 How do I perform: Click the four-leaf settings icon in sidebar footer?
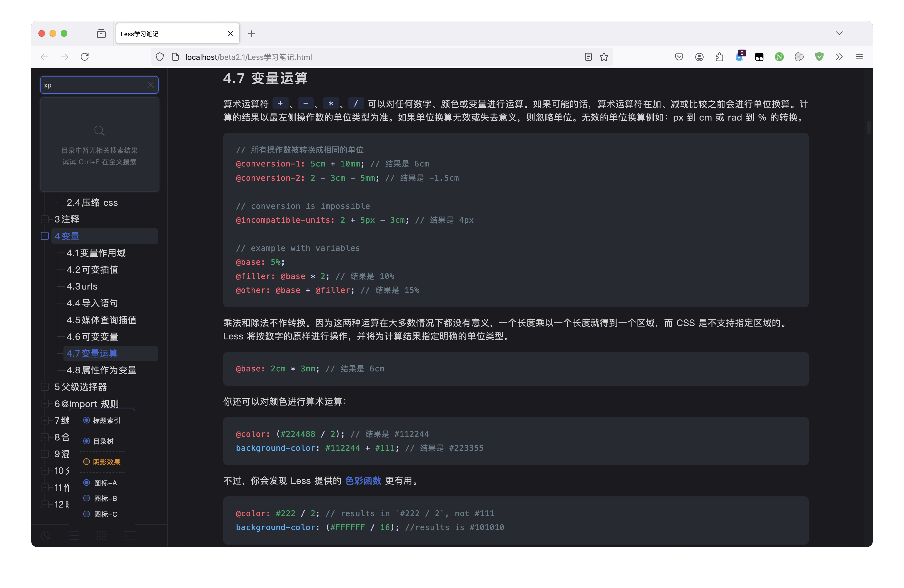tap(101, 536)
